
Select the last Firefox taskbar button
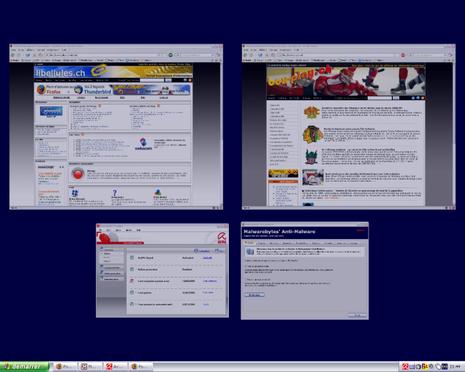(141, 366)
